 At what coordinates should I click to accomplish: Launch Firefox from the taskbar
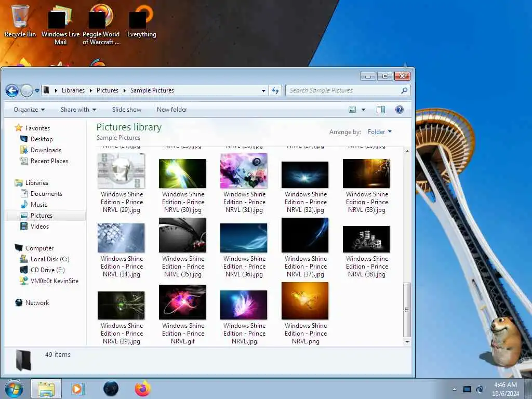click(x=143, y=389)
